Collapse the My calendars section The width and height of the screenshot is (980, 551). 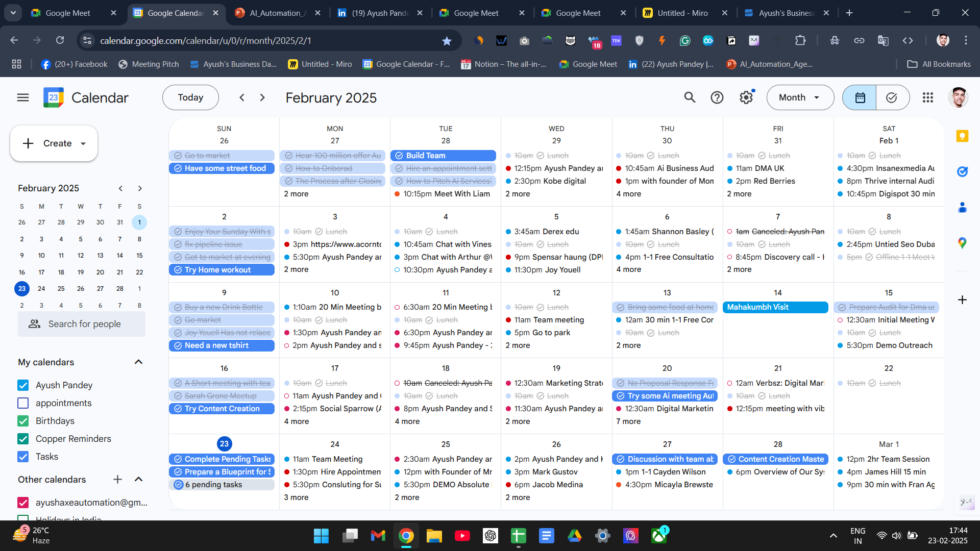click(138, 362)
